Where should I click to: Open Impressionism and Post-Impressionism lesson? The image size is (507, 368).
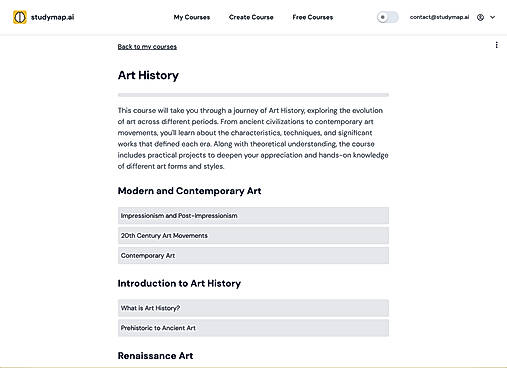coord(253,216)
